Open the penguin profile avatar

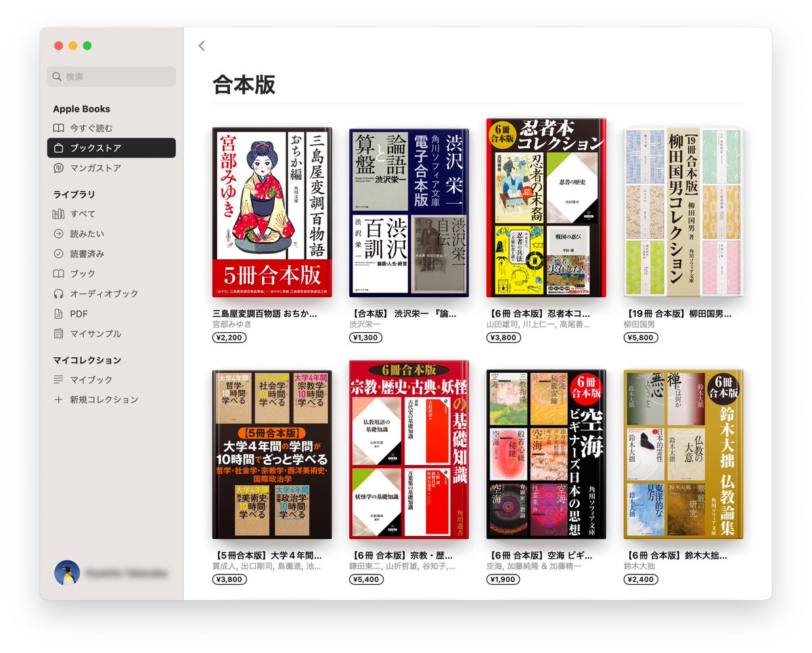click(67, 573)
